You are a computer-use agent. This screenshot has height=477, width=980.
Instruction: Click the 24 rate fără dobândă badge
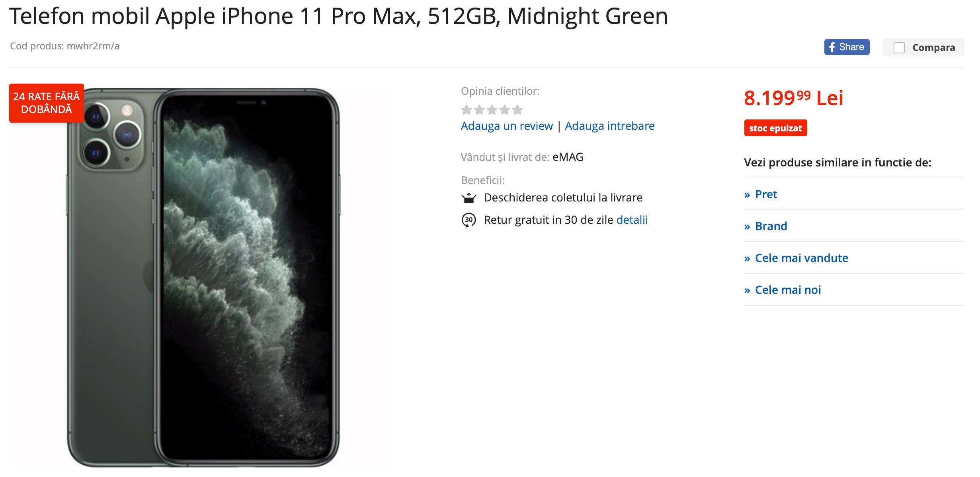click(x=47, y=103)
